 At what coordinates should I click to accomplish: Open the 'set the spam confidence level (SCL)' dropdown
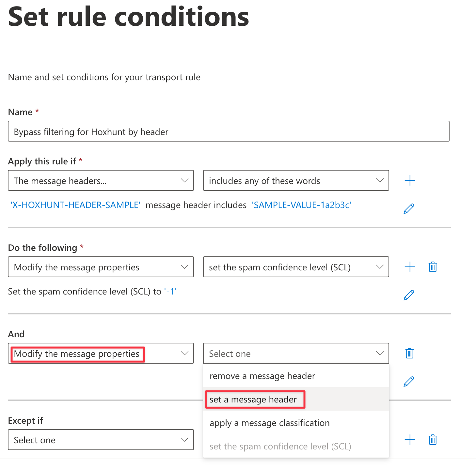point(296,267)
